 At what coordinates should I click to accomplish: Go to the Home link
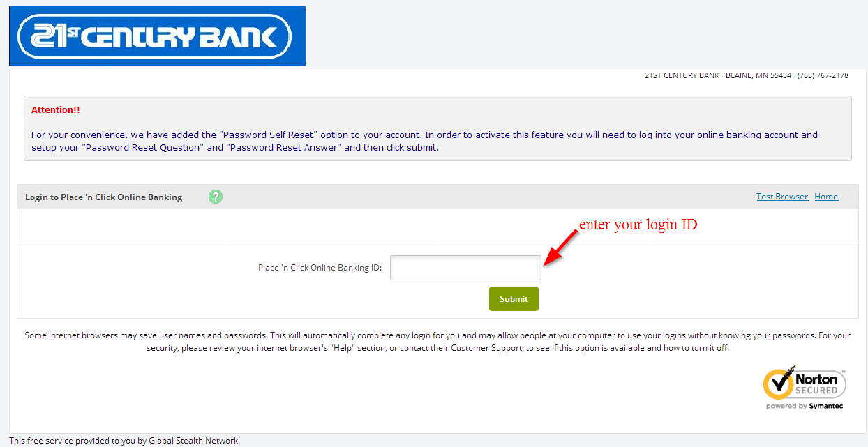point(826,197)
